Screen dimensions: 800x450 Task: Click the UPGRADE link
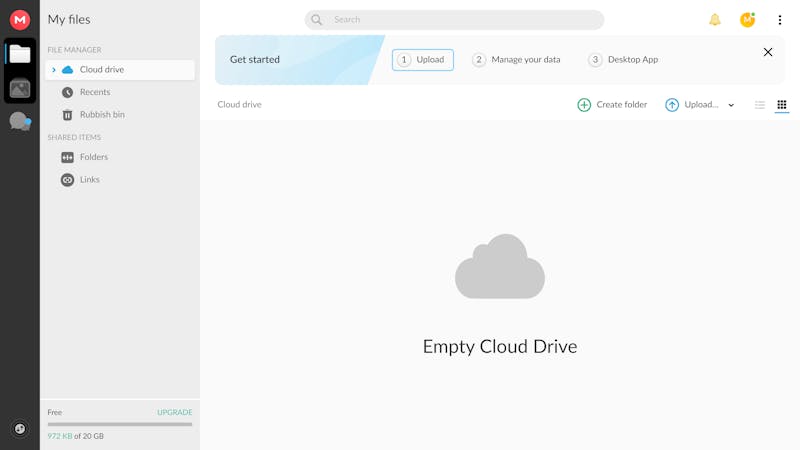click(174, 412)
